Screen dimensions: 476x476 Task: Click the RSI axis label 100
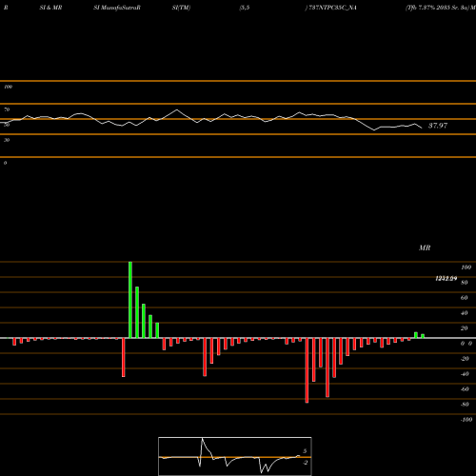(x=9, y=87)
